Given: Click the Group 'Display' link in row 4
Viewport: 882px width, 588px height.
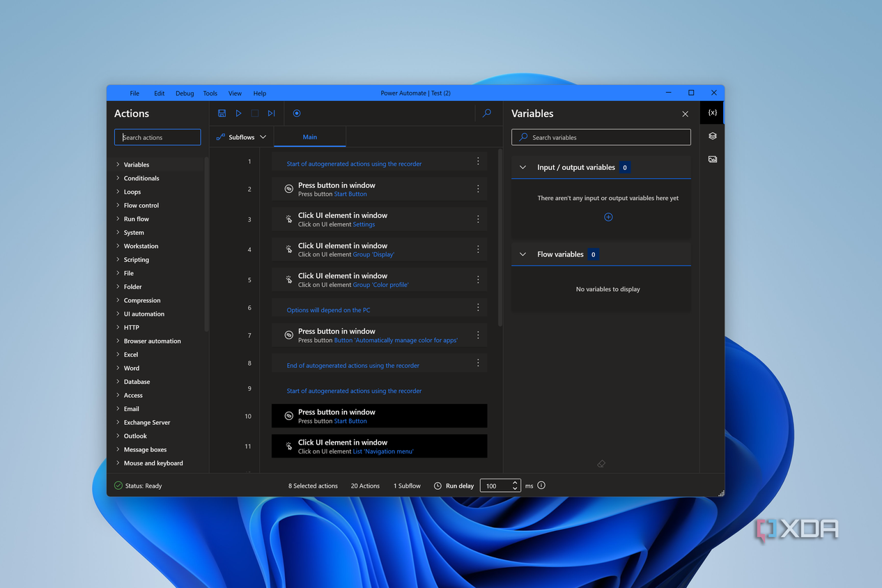Looking at the screenshot, I should pos(373,254).
